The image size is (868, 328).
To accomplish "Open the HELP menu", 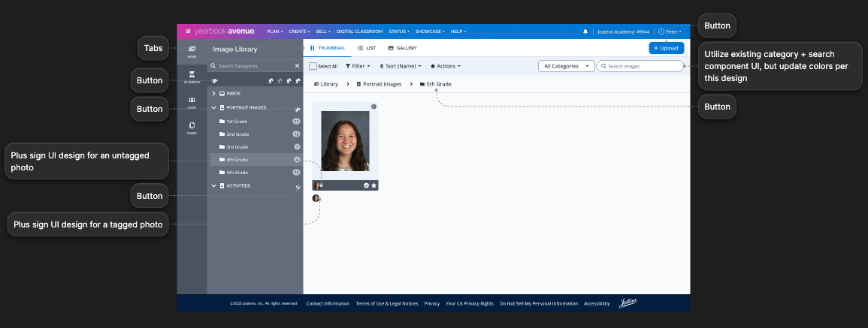I will pos(458,32).
